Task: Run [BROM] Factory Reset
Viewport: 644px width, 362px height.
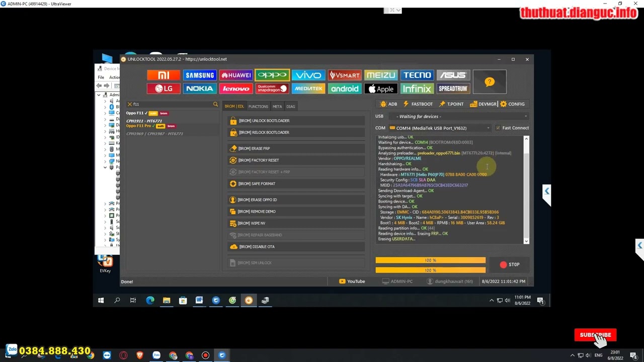Action: pyautogui.click(x=296, y=160)
